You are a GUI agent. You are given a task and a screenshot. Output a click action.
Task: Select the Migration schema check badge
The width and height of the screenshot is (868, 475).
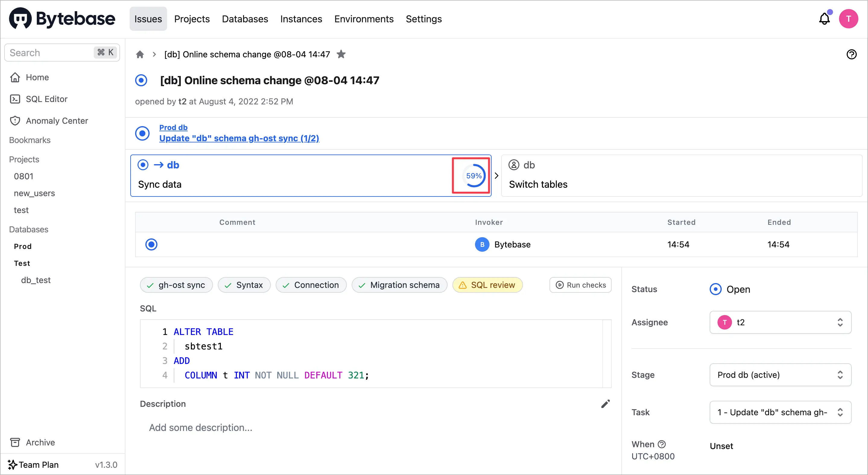click(399, 285)
